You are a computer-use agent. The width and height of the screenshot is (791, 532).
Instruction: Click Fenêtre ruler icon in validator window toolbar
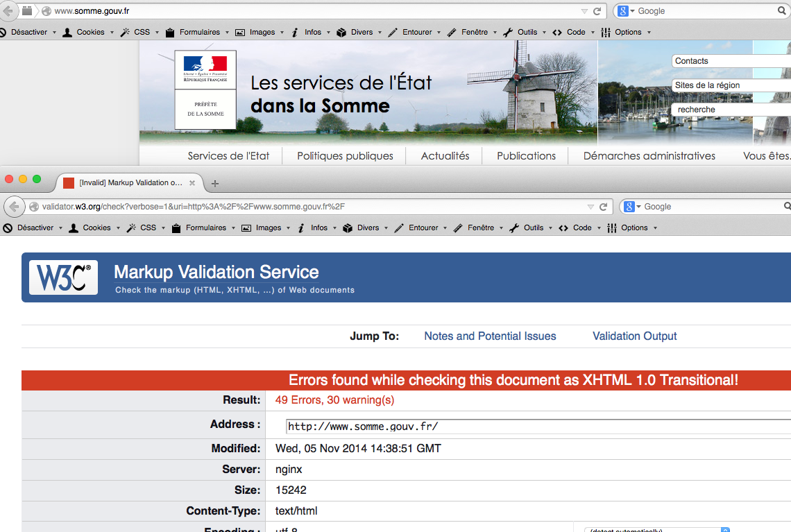(x=458, y=228)
